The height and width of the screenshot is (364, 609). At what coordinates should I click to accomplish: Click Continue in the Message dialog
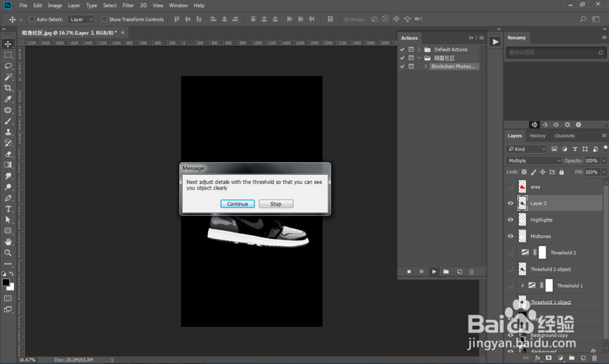[238, 204]
